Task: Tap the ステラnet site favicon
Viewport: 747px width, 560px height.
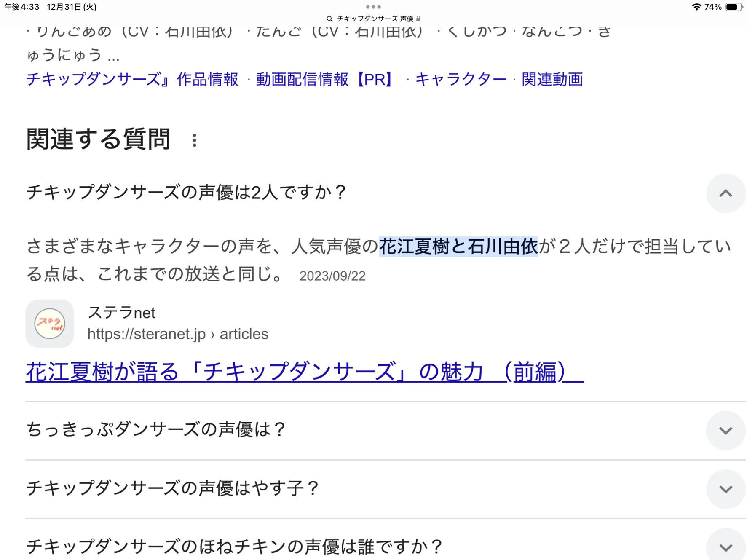Action: point(50,324)
